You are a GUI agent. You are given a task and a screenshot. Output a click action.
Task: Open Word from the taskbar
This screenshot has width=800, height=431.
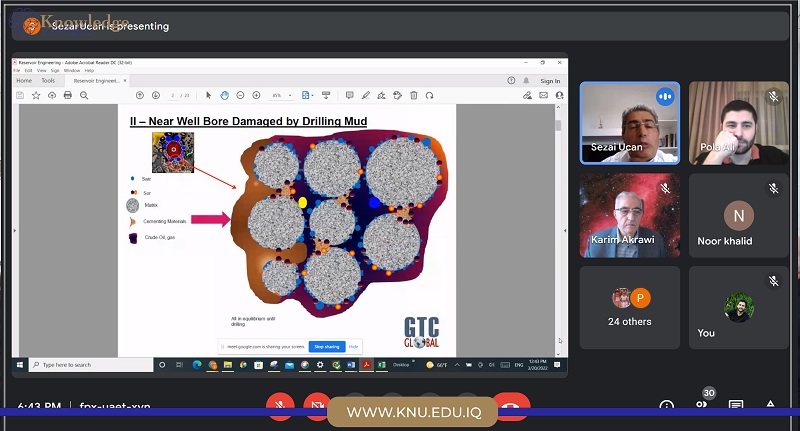pyautogui.click(x=351, y=365)
